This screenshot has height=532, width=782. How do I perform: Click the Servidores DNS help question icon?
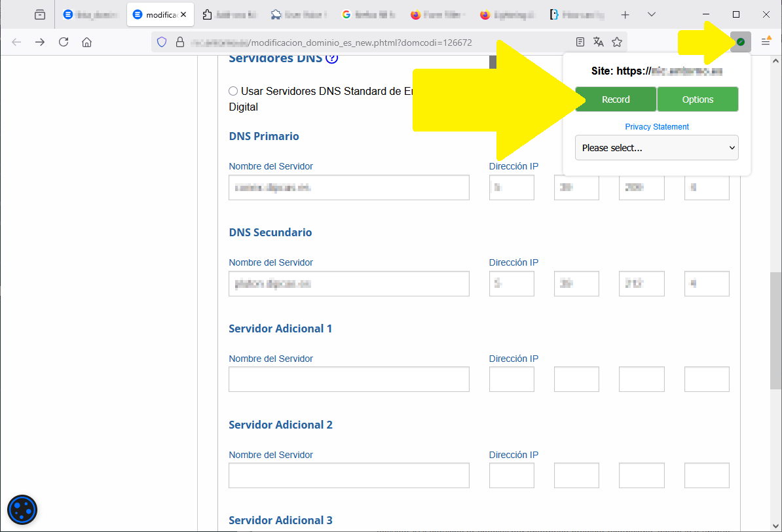pos(331,58)
